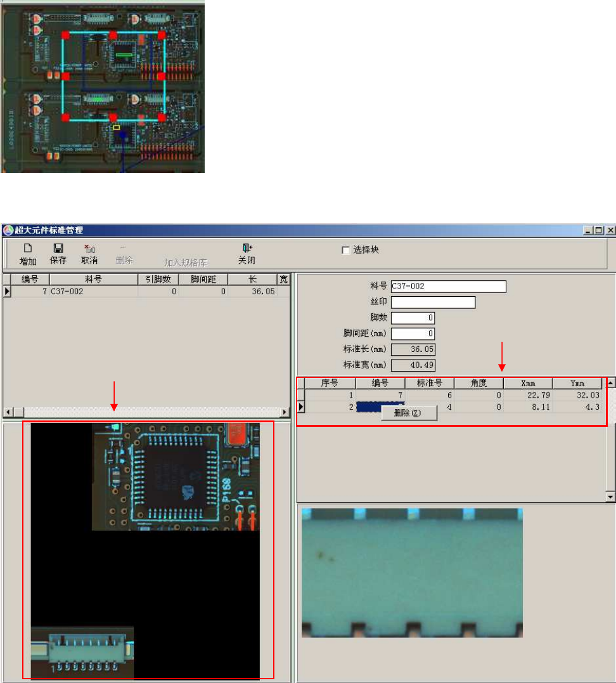Click bottom-right red handle of cyan selection

(x=162, y=117)
